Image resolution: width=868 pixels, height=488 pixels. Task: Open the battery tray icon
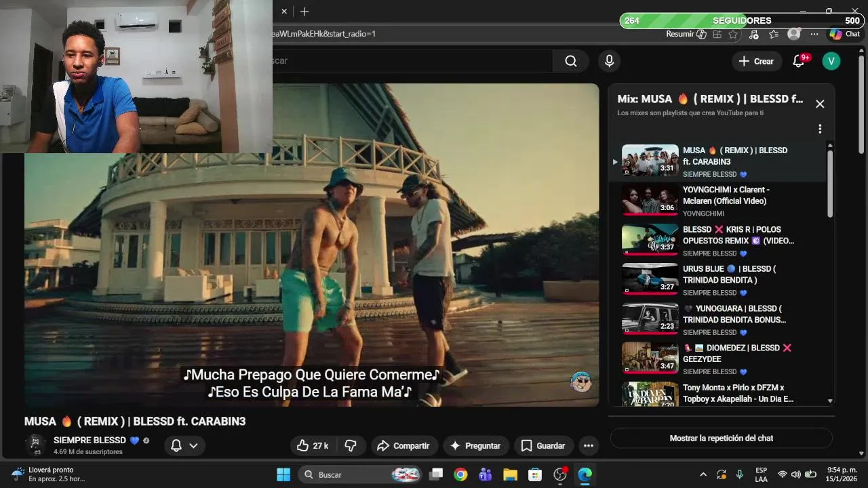coord(810,474)
